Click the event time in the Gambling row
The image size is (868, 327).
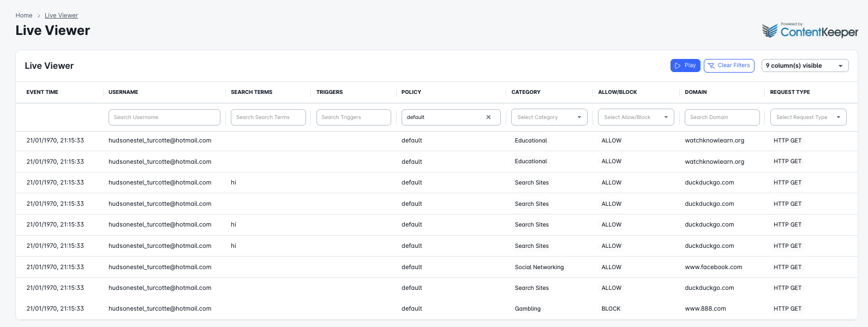coord(55,309)
